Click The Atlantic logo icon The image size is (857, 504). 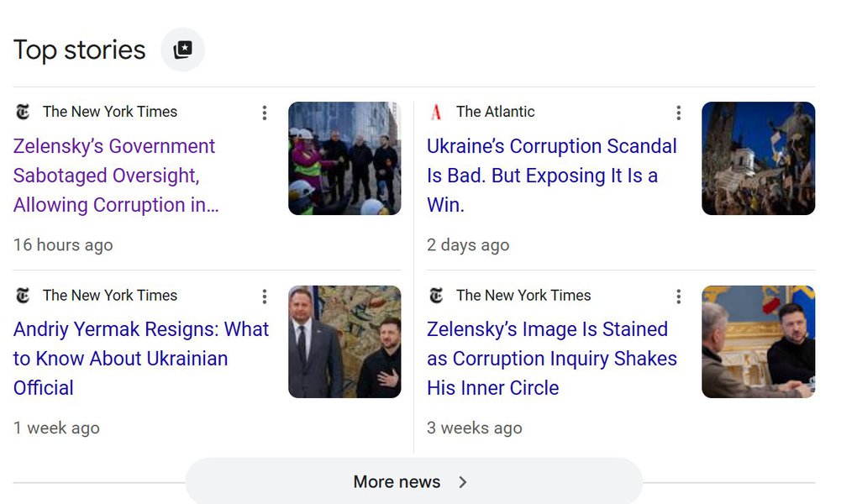(x=436, y=112)
